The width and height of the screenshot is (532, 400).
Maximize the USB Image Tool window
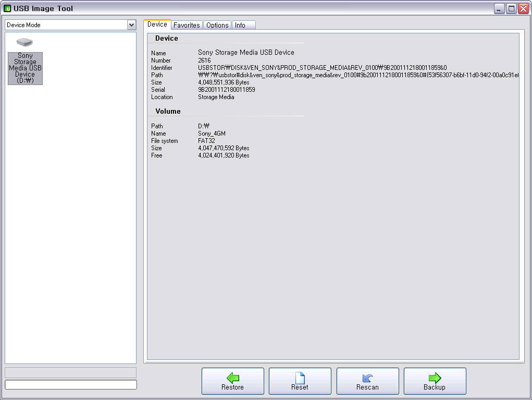(511, 8)
